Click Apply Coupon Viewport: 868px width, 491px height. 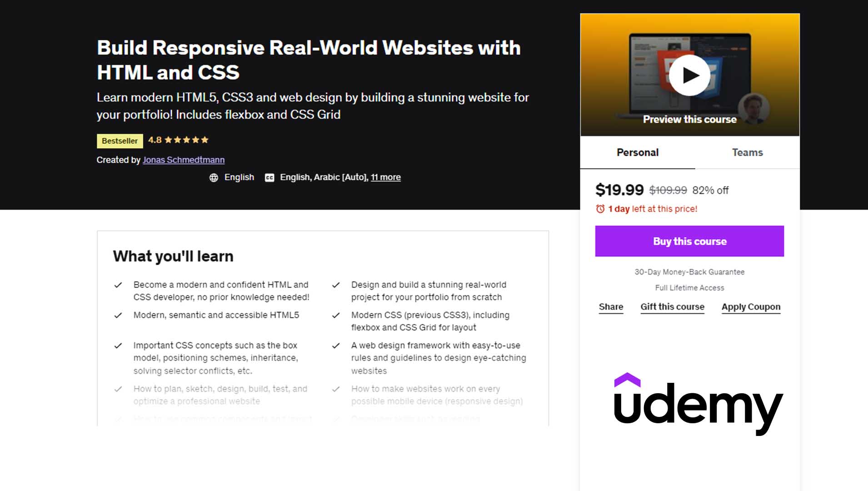click(750, 307)
